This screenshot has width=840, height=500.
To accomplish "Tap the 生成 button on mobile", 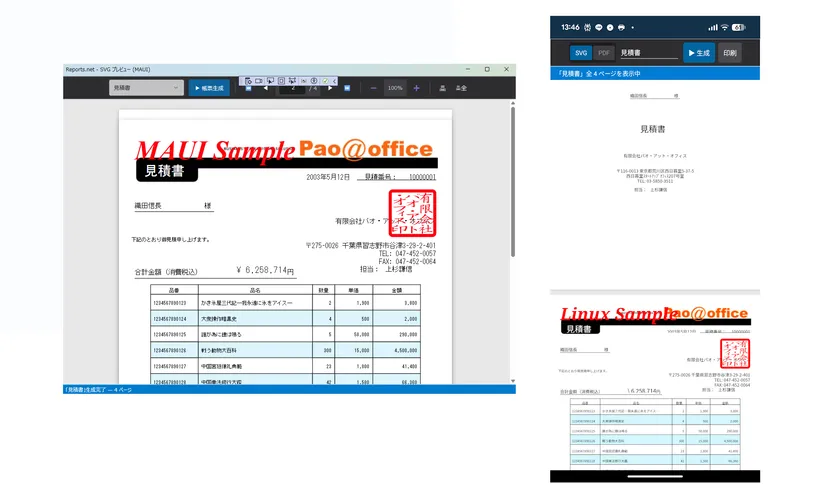I will [x=698, y=53].
